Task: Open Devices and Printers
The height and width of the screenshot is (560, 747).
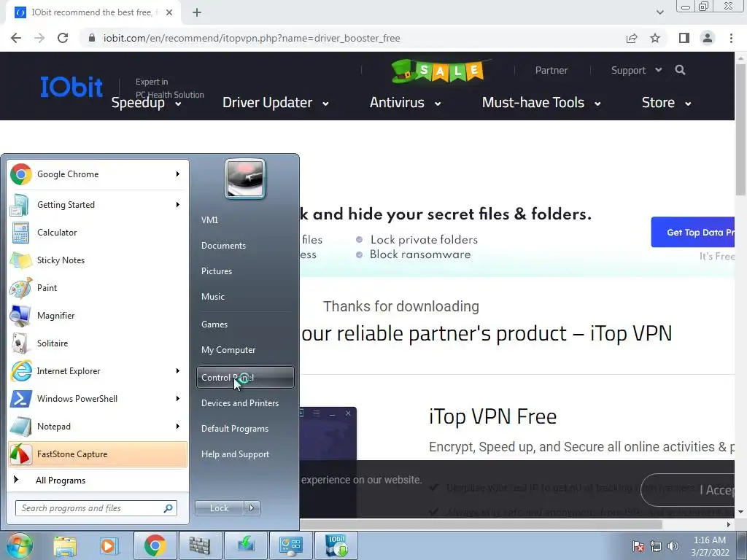Action: tap(240, 403)
